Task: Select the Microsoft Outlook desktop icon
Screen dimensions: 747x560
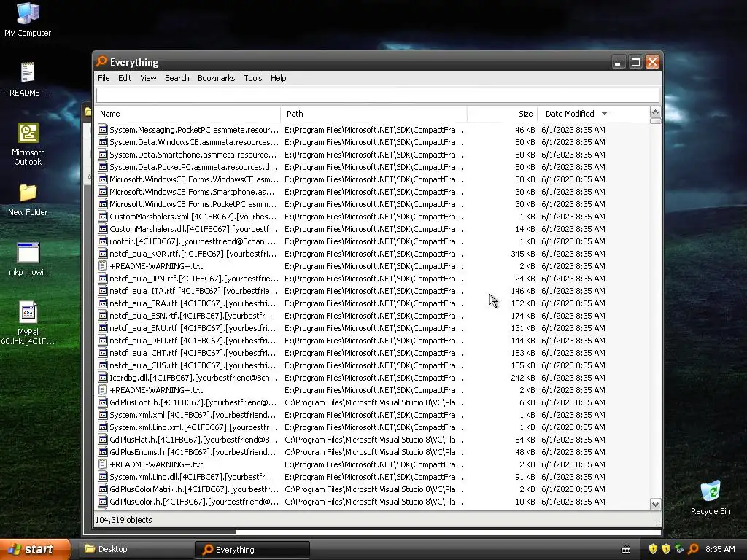Action: click(28, 144)
